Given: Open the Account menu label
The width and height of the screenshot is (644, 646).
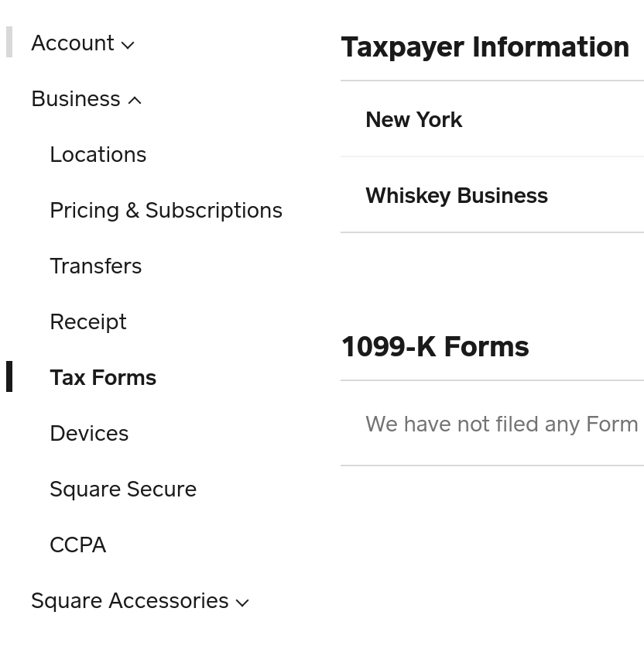Looking at the screenshot, I should coord(73,43).
